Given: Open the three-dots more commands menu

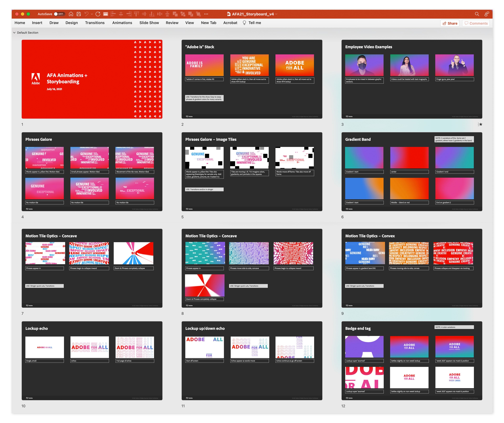Looking at the screenshot, I should [x=206, y=14].
